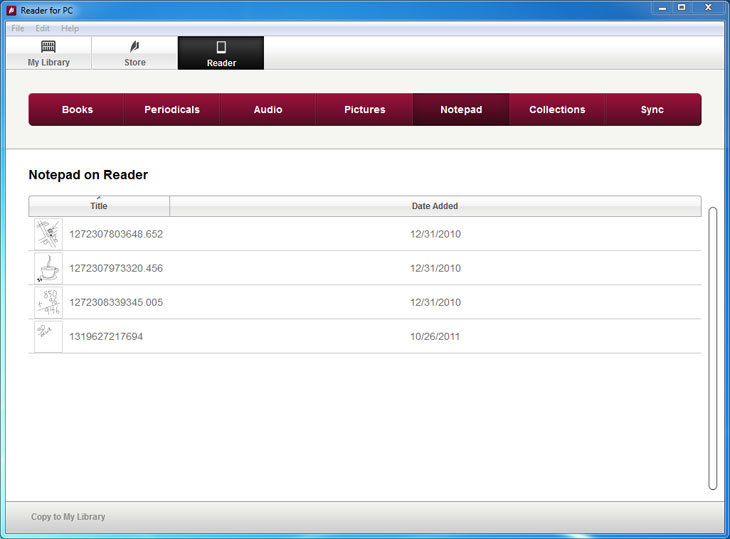
Task: Go to the Store leaf icon
Action: tap(134, 47)
